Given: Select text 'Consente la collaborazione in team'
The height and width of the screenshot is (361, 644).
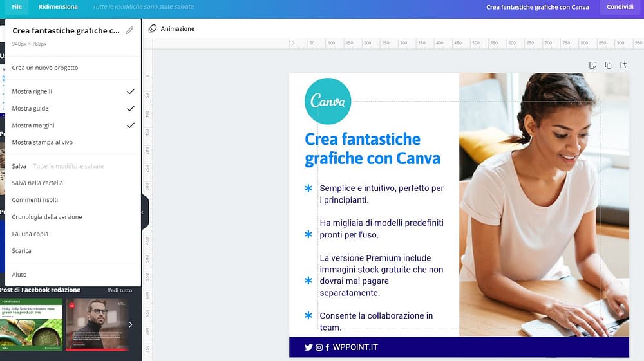Looking at the screenshot, I should pyautogui.click(x=376, y=321).
